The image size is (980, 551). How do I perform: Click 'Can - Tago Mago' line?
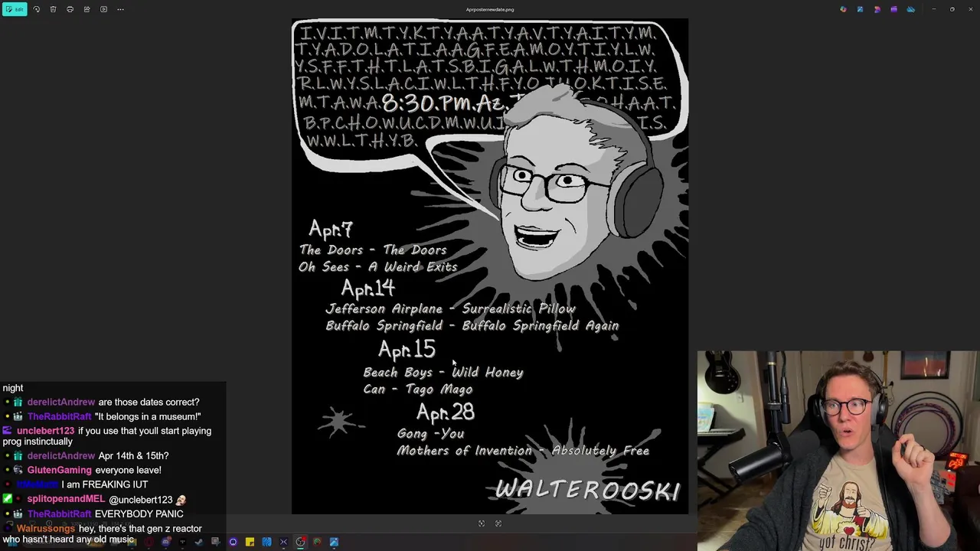coord(418,389)
